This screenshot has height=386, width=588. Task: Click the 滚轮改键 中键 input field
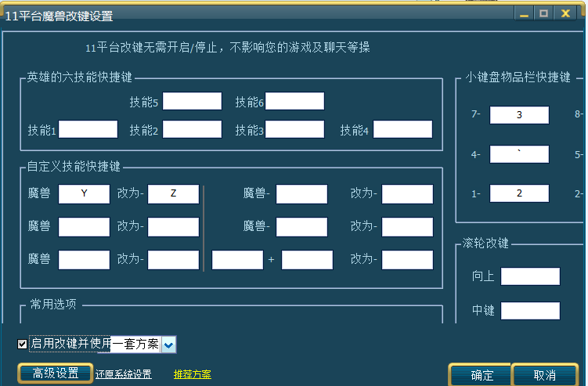point(530,311)
